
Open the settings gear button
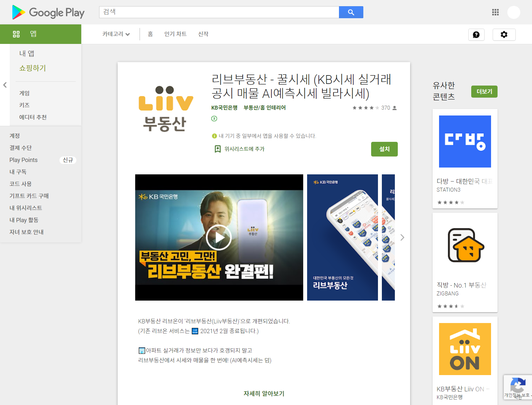tap(504, 34)
